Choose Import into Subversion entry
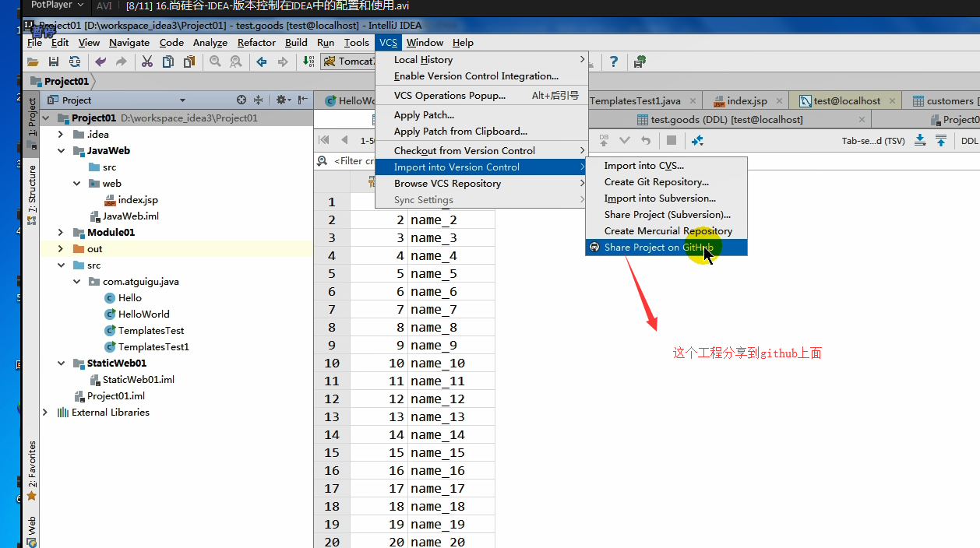This screenshot has width=980, height=548. (666, 198)
